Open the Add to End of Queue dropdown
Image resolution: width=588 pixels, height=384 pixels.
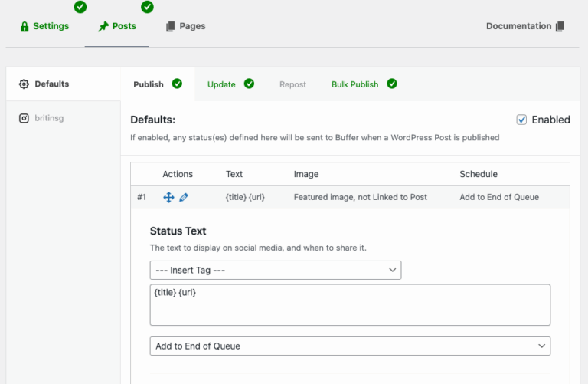(x=350, y=346)
